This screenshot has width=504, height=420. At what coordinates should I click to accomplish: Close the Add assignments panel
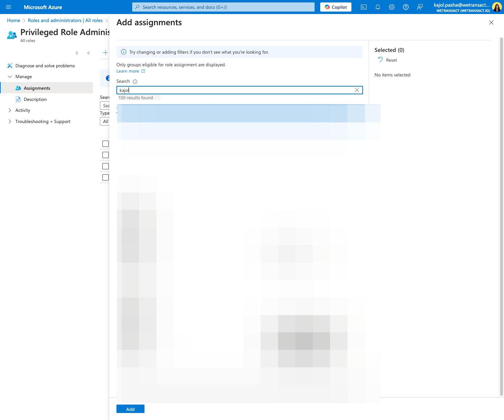tap(491, 22)
